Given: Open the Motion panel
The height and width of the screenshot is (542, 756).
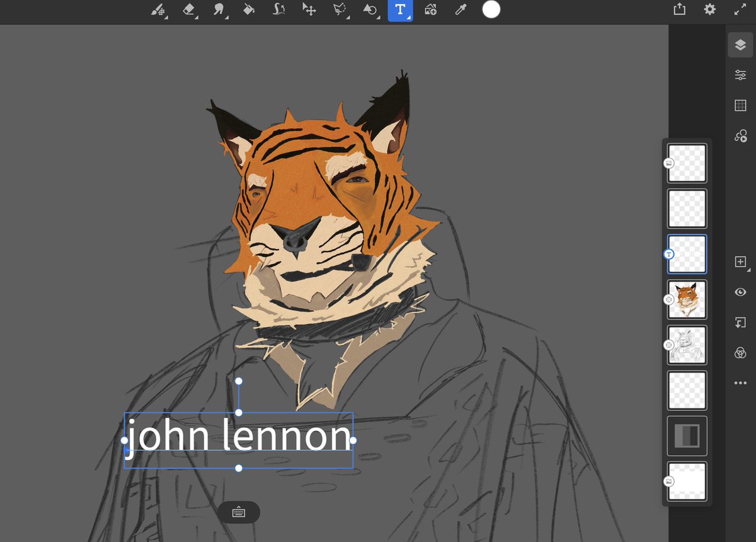Looking at the screenshot, I should point(740,135).
